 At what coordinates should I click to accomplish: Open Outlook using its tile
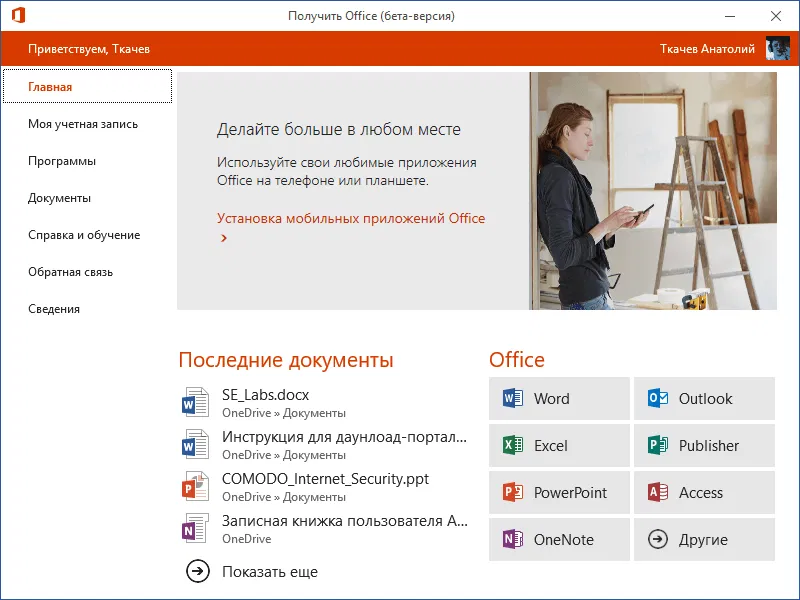[x=704, y=398]
